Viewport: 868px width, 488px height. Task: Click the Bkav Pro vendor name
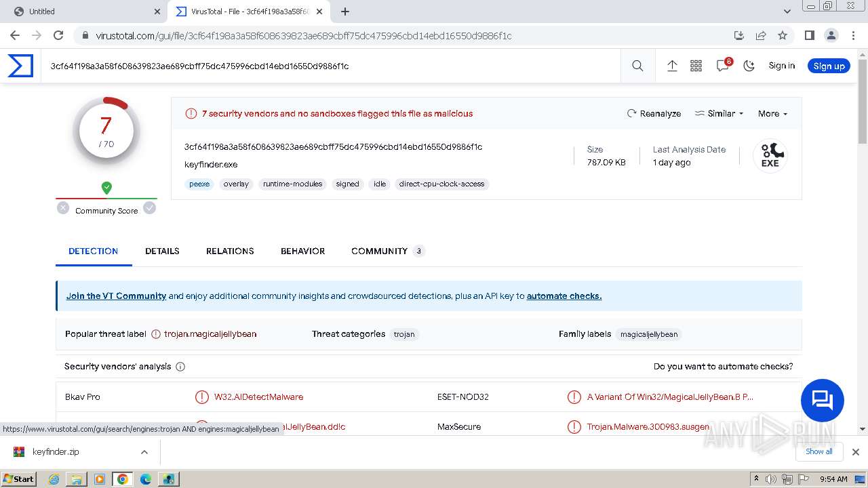(83, 396)
